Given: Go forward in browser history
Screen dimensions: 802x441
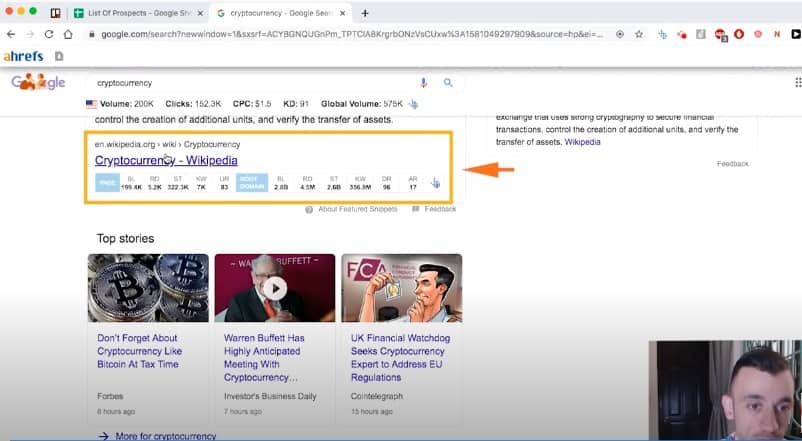Looking at the screenshot, I should coord(30,34).
